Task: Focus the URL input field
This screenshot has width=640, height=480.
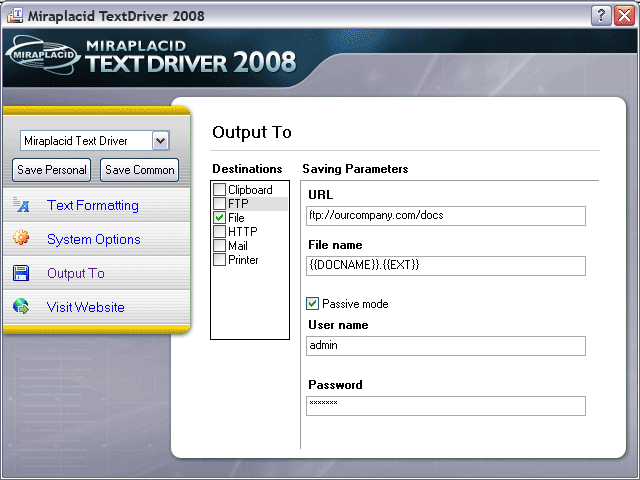Action: click(446, 216)
